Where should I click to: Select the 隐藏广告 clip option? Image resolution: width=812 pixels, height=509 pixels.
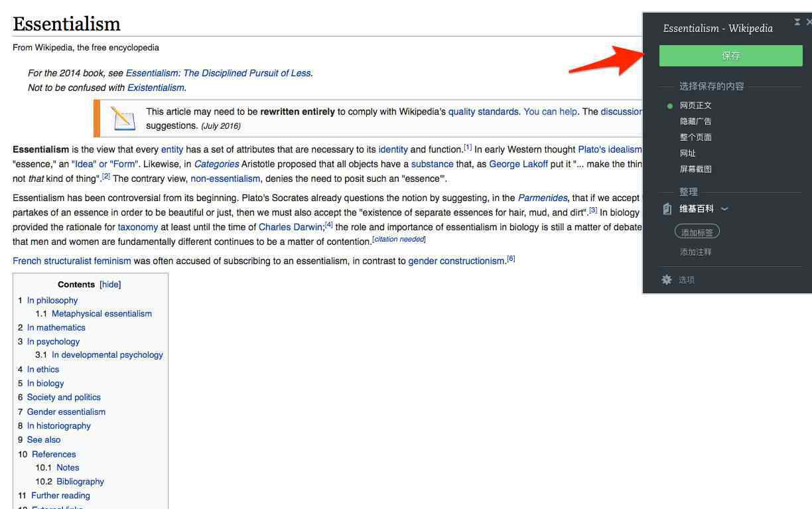point(695,121)
